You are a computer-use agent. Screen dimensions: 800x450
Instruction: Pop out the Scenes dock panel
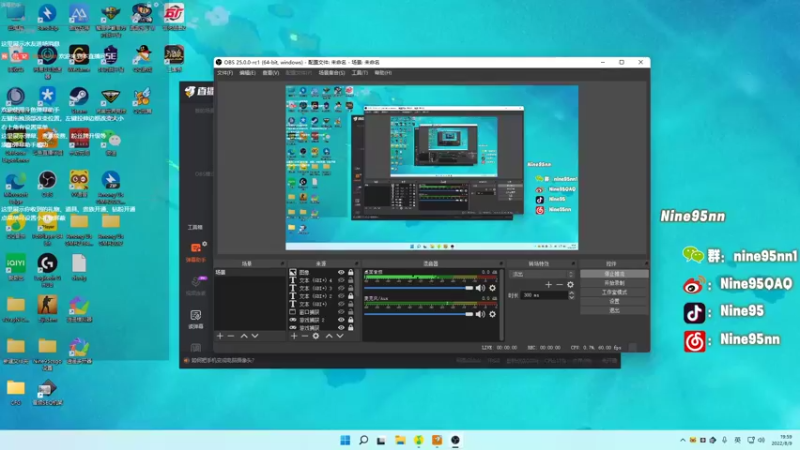[x=282, y=263]
